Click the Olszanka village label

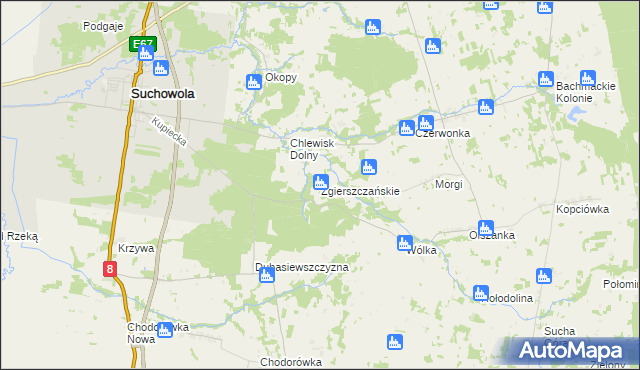coord(492,235)
